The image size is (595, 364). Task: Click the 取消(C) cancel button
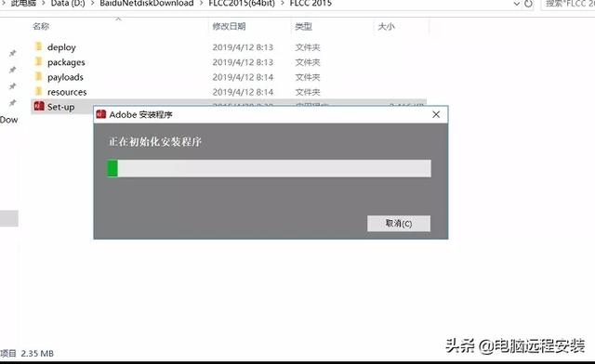(x=399, y=224)
